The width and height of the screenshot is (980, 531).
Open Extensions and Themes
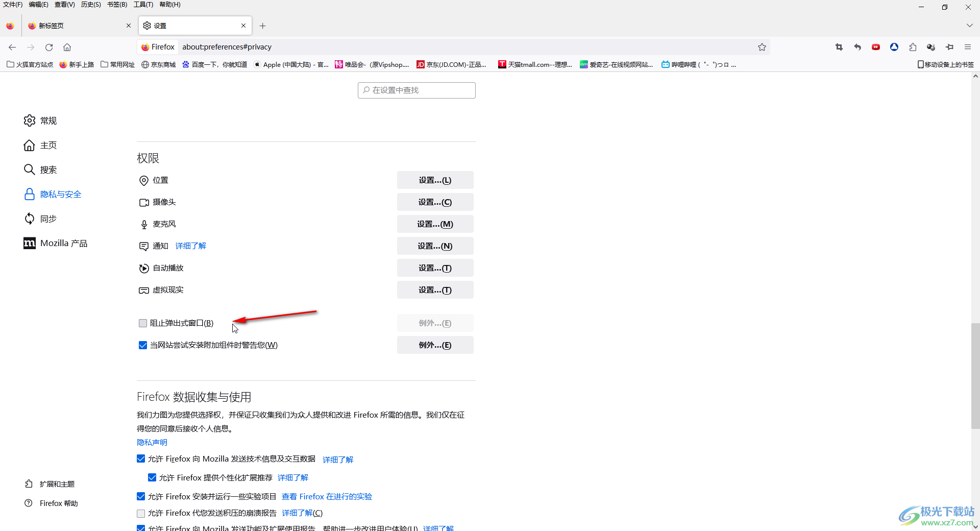click(x=50, y=484)
